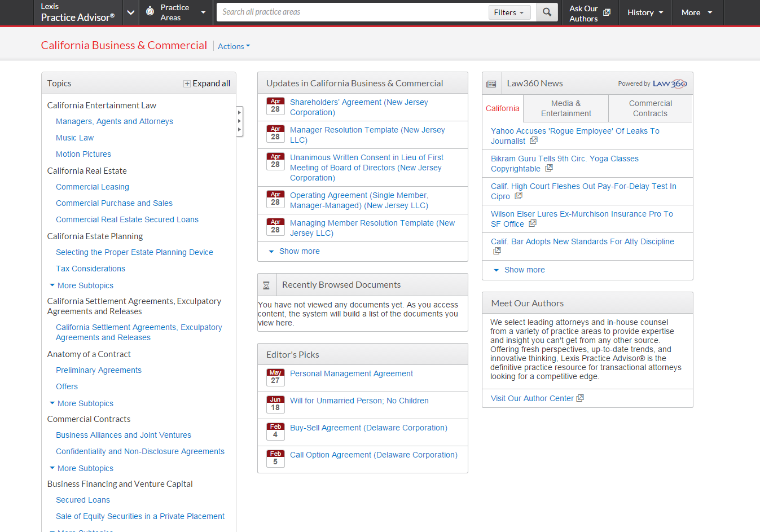
Task: Open Commercial Real Estate Secured Loans topic
Action: coord(127,219)
